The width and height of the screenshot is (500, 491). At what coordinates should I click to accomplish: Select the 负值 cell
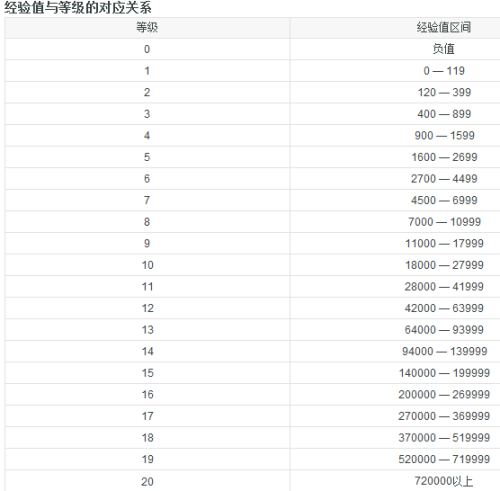(395, 49)
